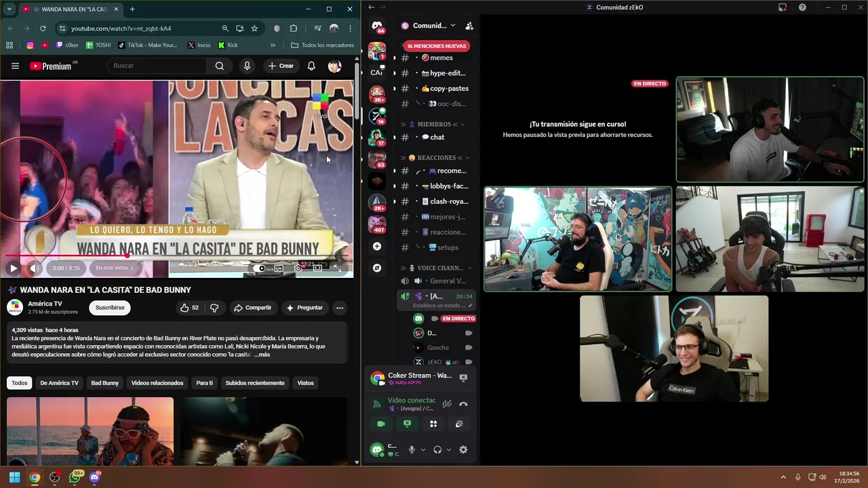This screenshot has width=868, height=488.
Task: Enter fullscreen in the video player
Action: pyautogui.click(x=337, y=268)
